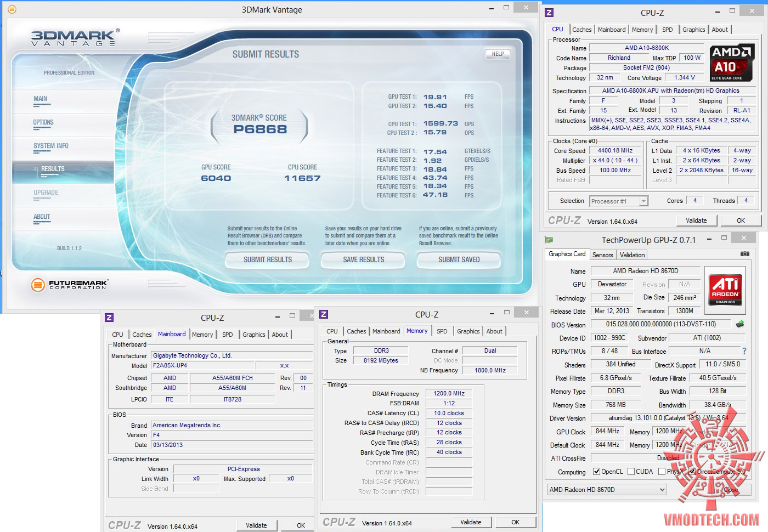Image resolution: width=768 pixels, height=532 pixels.
Task: Click the CPU score value 11657
Action: [x=302, y=178]
